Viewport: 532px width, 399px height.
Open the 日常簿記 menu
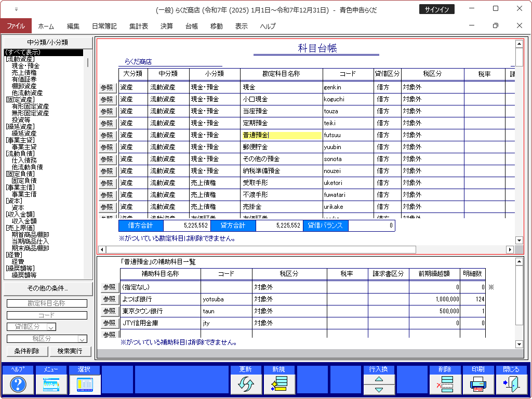point(104,26)
